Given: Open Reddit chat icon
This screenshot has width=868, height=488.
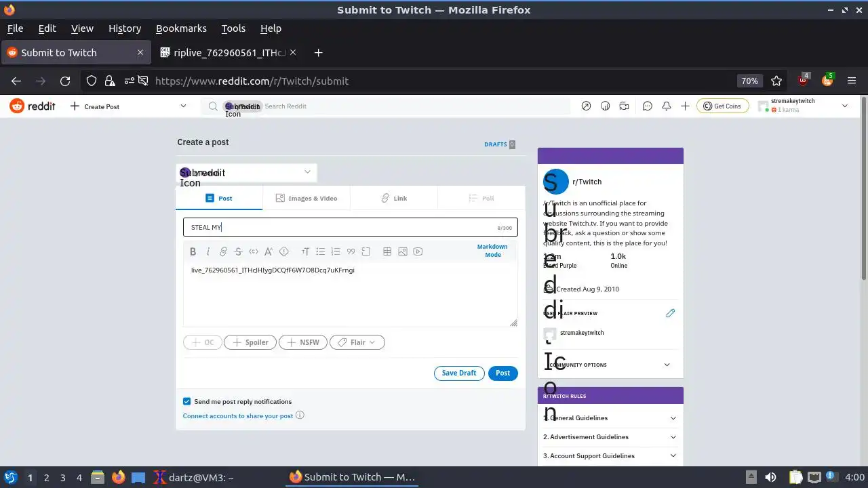Looking at the screenshot, I should [648, 106].
